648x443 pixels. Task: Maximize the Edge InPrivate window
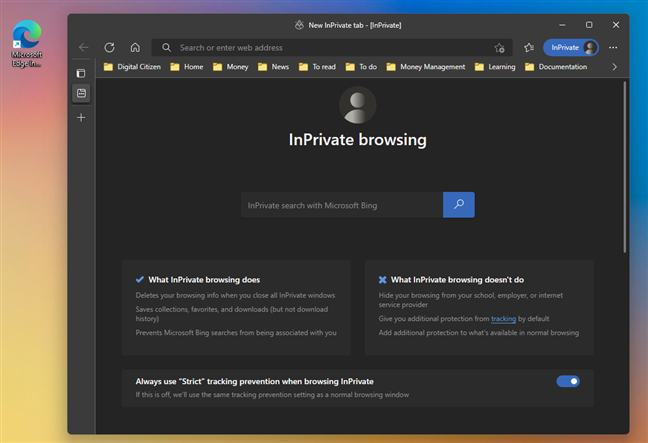[589, 25]
